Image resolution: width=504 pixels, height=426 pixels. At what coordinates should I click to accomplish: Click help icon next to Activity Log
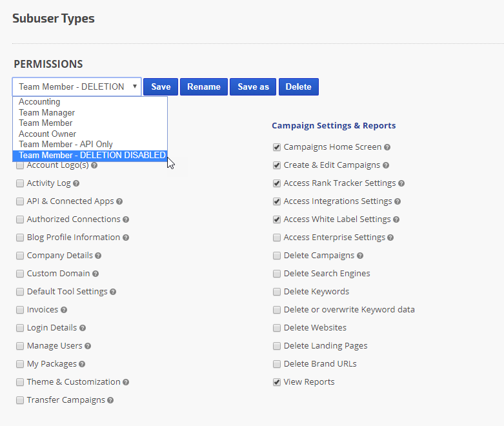pos(76,183)
